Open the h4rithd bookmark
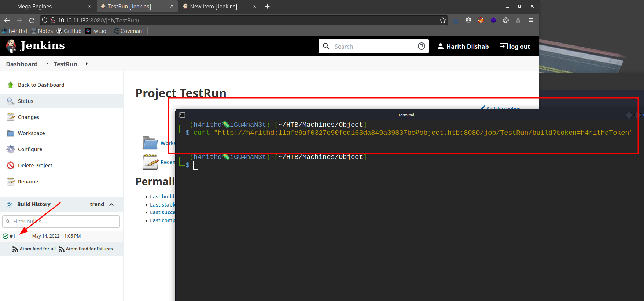The width and height of the screenshot is (644, 301). [15, 31]
